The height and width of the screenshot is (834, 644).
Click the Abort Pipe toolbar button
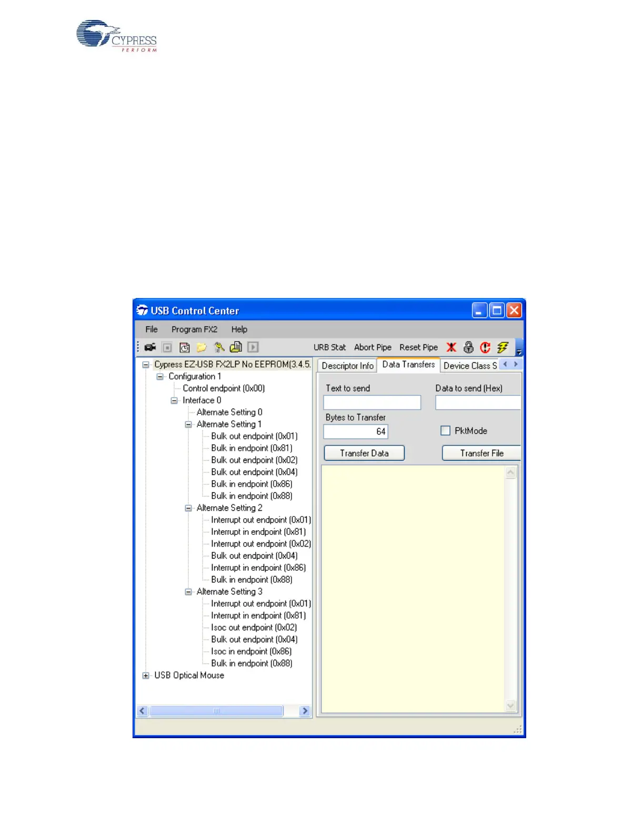[x=373, y=347]
